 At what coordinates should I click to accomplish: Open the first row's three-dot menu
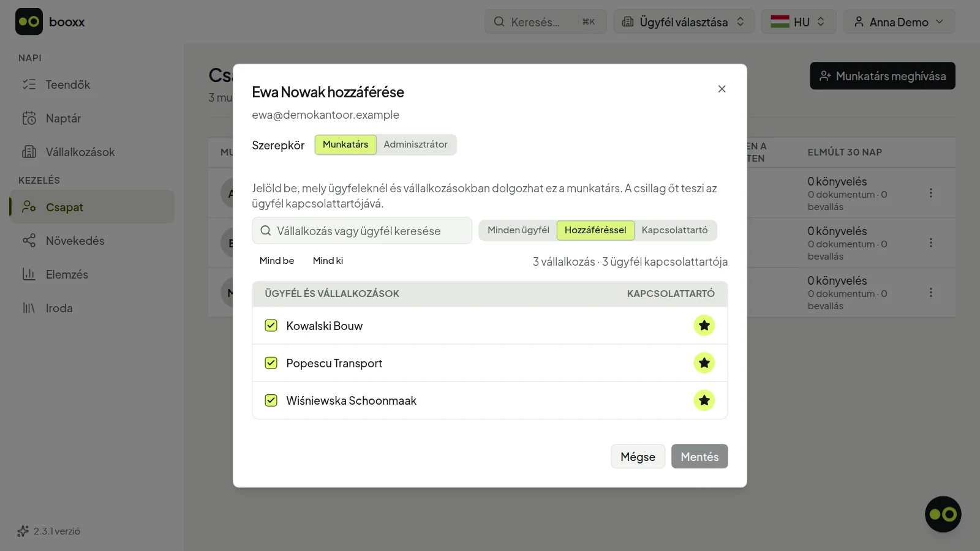pyautogui.click(x=931, y=193)
